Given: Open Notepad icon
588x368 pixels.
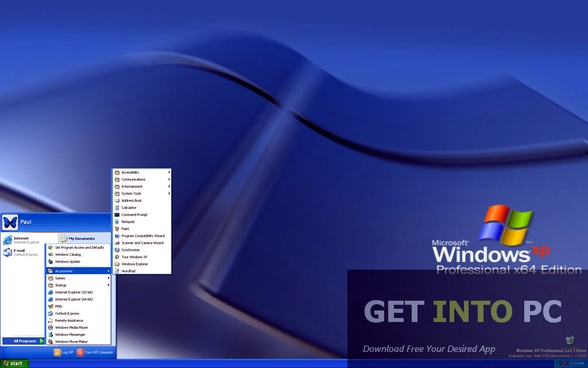Looking at the screenshot, I should click(x=117, y=222).
